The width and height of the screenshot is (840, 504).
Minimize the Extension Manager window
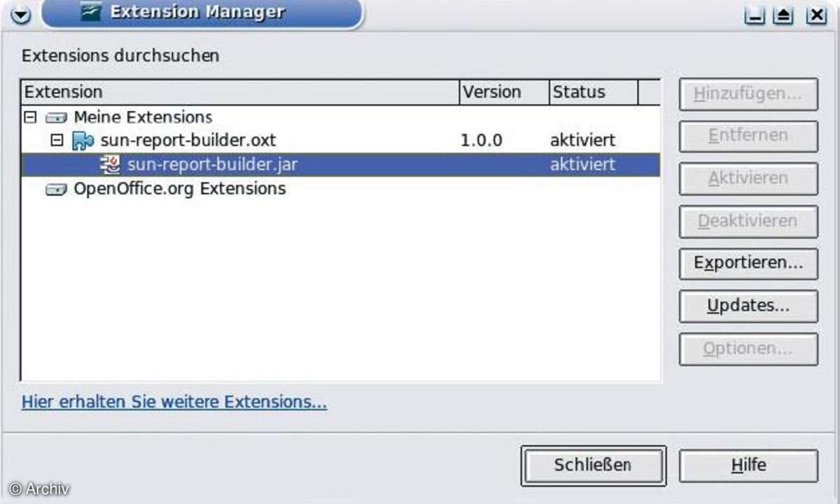(755, 14)
